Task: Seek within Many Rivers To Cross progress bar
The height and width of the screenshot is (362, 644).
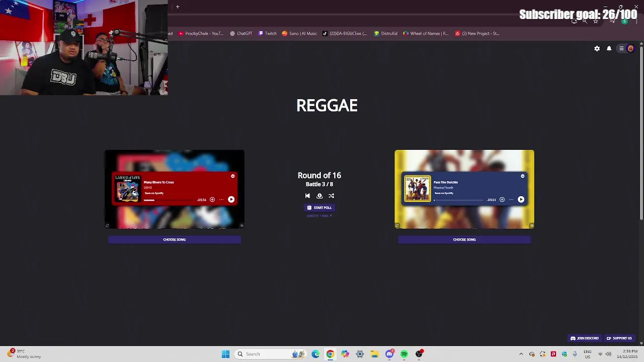Action: click(x=169, y=200)
